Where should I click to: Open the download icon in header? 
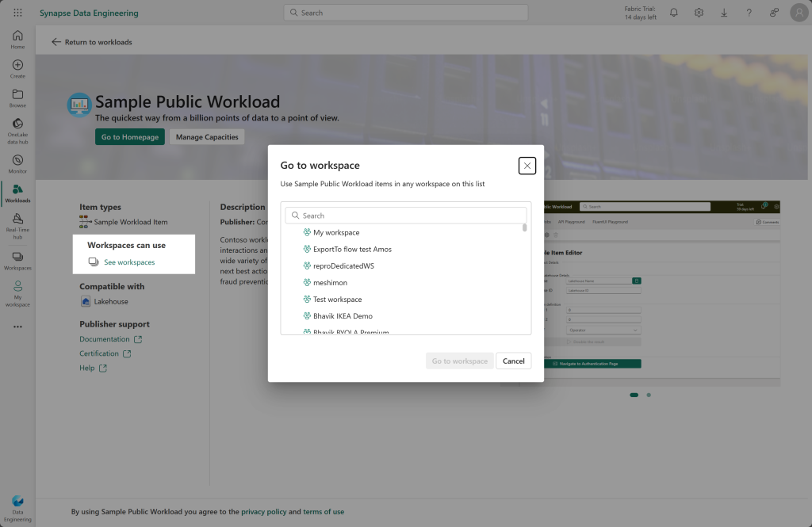pyautogui.click(x=724, y=13)
